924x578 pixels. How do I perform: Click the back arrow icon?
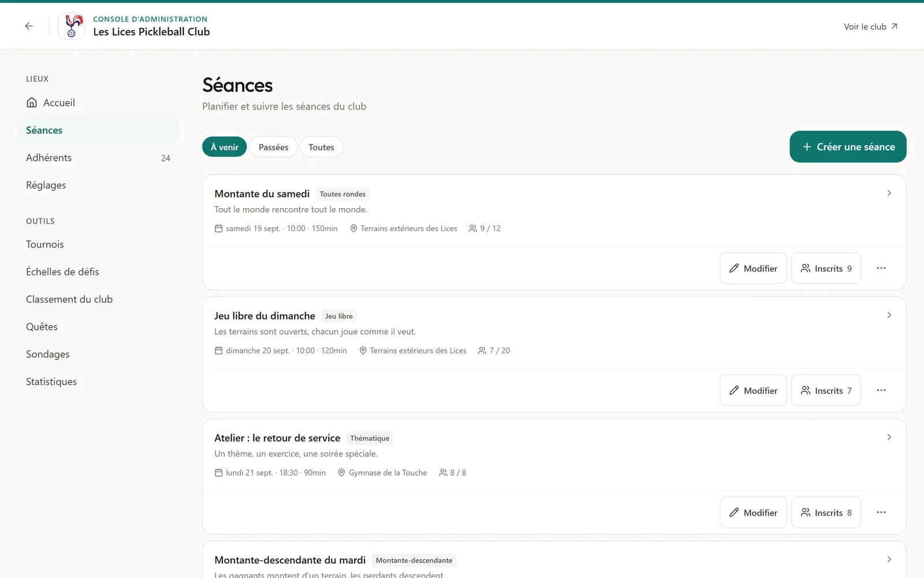point(29,26)
